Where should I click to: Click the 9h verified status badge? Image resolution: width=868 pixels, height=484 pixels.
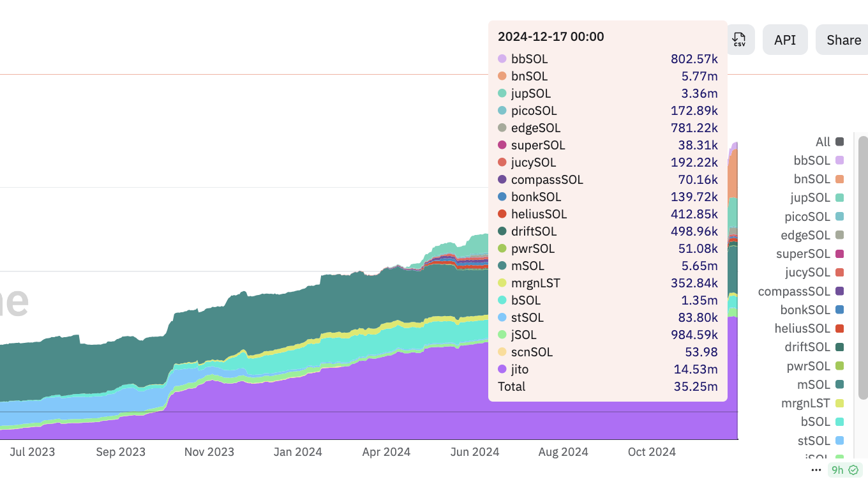(x=844, y=470)
